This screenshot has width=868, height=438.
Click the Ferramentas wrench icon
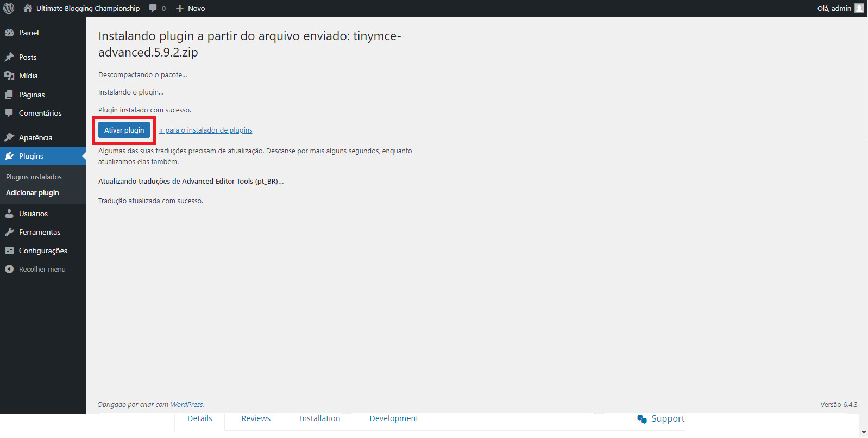[9, 232]
